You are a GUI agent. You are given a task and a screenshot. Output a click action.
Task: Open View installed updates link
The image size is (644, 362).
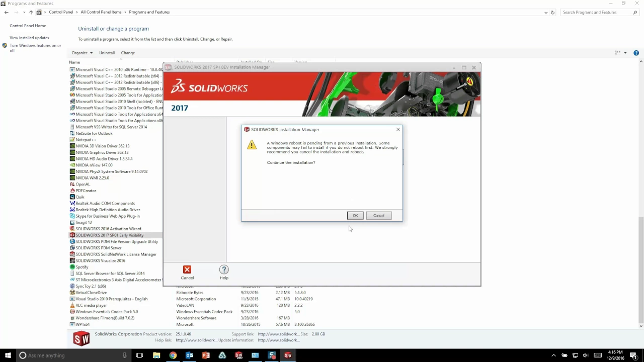(x=29, y=38)
